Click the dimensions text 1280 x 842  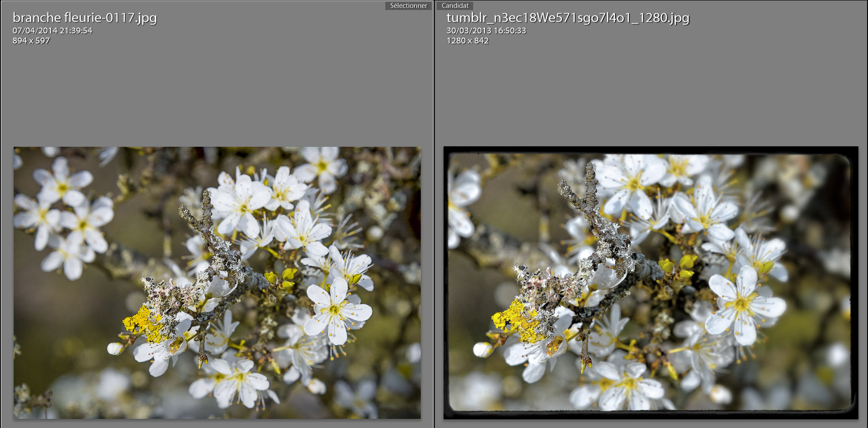467,41
